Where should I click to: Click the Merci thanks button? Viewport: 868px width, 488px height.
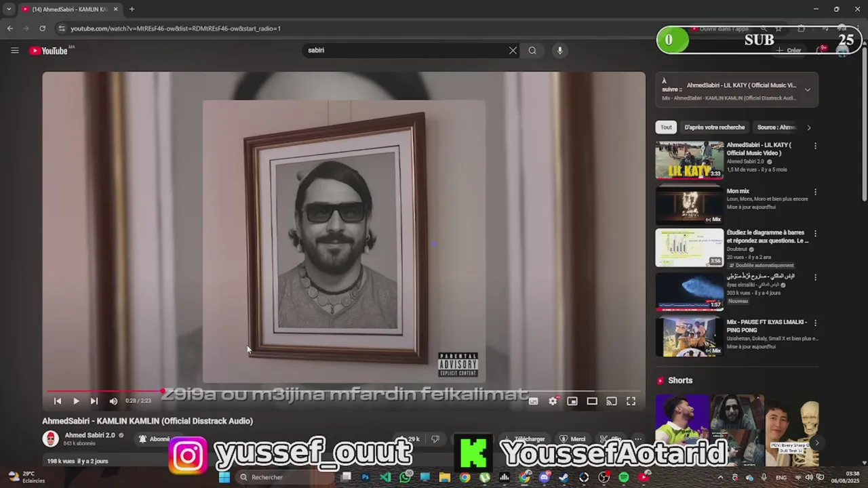pyautogui.click(x=572, y=439)
